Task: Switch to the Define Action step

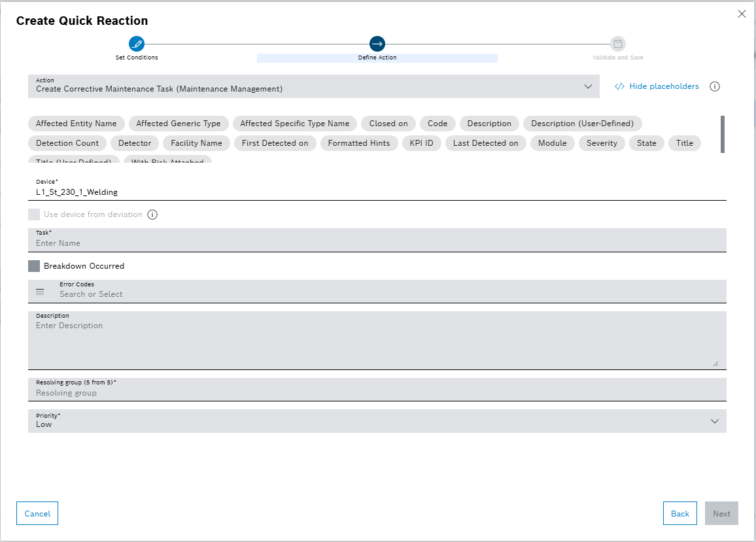Action: click(377, 57)
